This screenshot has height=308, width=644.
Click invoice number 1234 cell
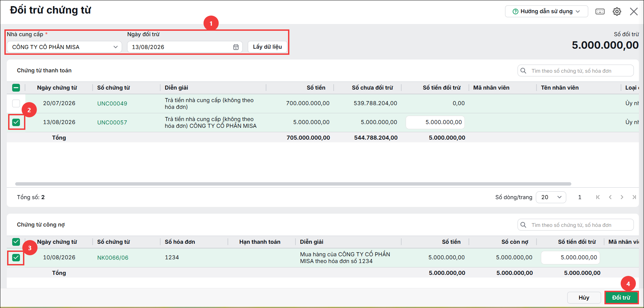click(x=172, y=257)
